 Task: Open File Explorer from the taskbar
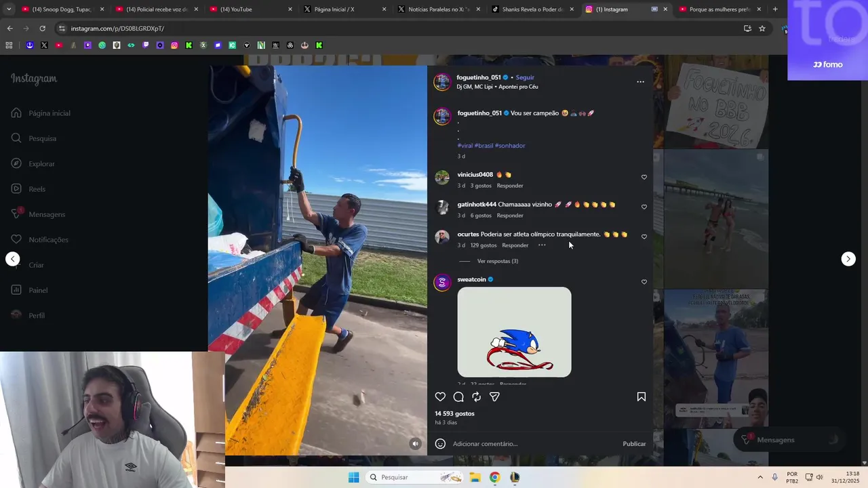475,477
